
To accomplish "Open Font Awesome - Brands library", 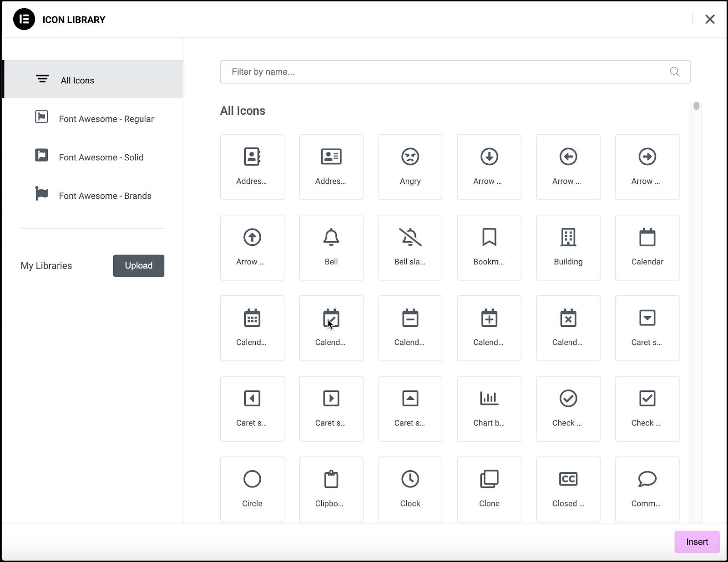I will tap(93, 196).
